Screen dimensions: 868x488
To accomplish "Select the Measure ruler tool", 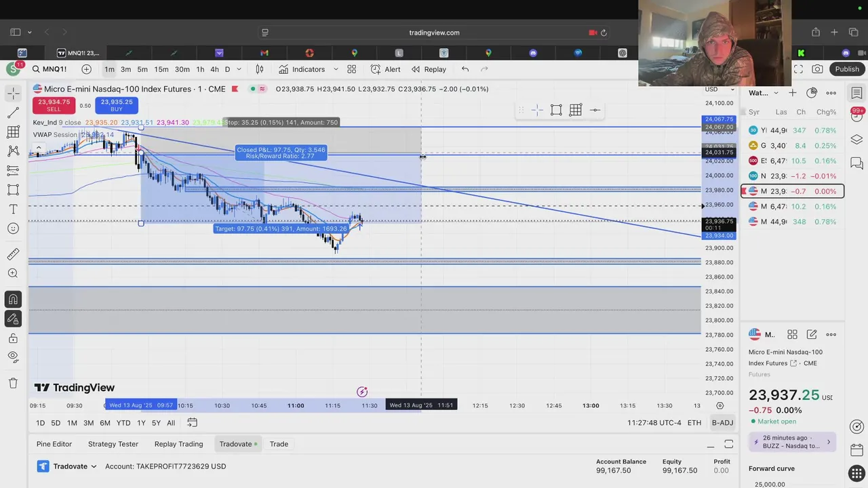I will coord(13,254).
